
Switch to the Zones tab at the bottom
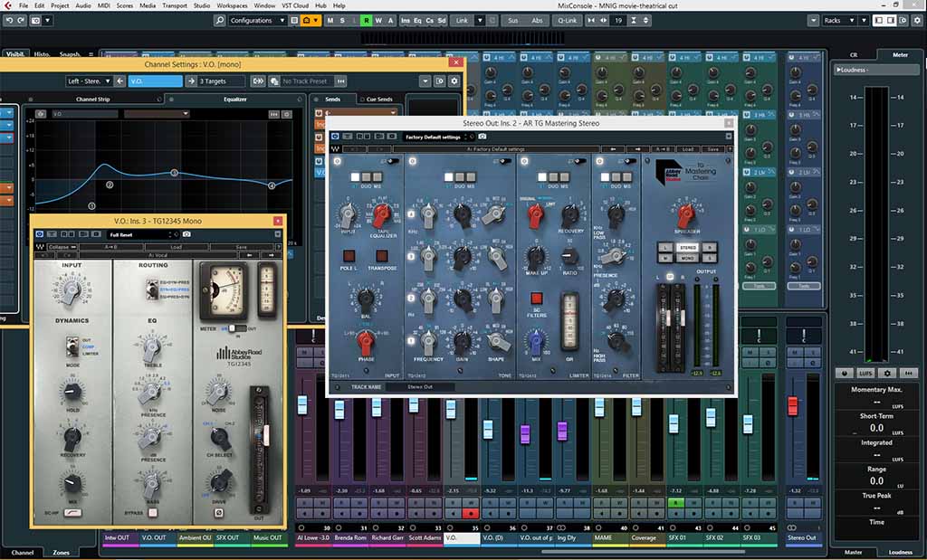(x=61, y=553)
